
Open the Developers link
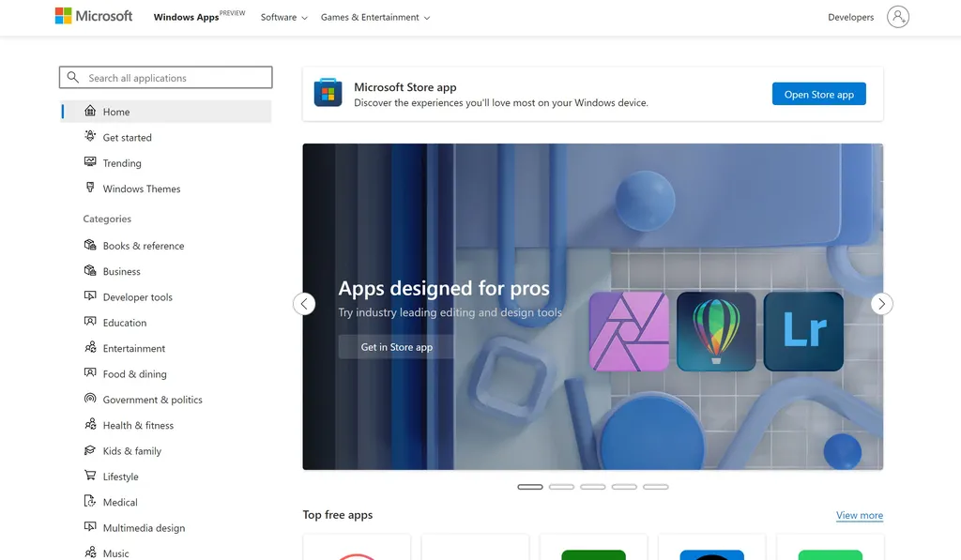850,17
